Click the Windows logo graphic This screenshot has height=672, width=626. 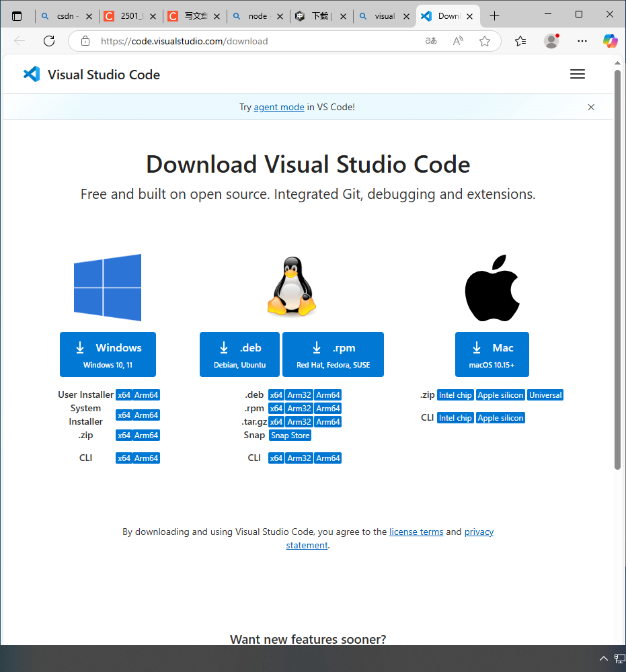coord(107,288)
